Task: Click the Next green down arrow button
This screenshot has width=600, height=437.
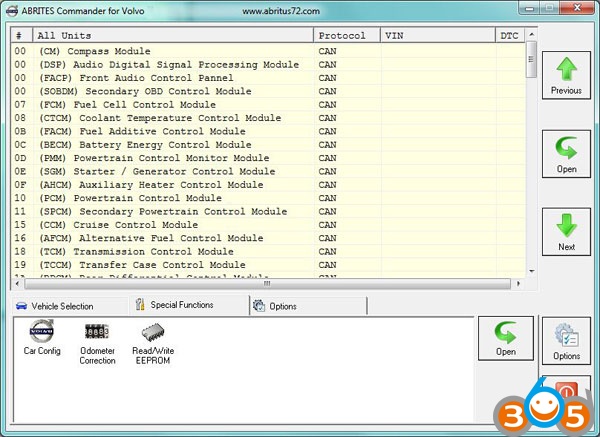Action: click(566, 231)
